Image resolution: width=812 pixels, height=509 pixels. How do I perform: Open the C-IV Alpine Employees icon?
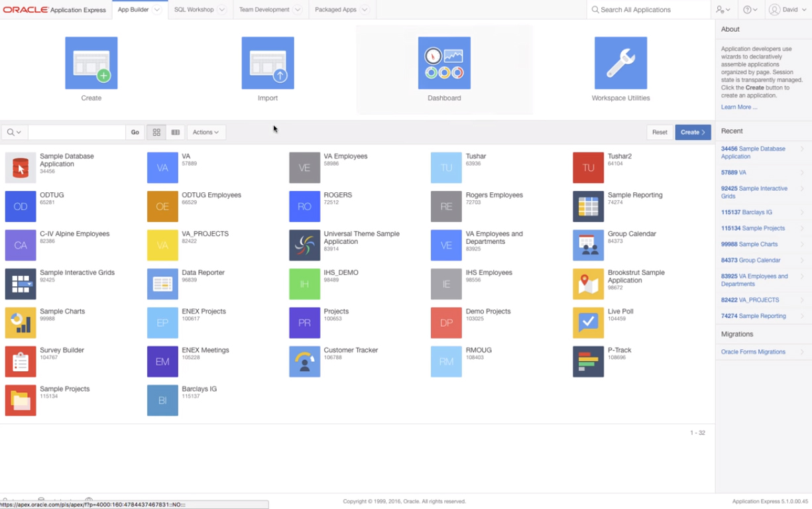coord(21,245)
